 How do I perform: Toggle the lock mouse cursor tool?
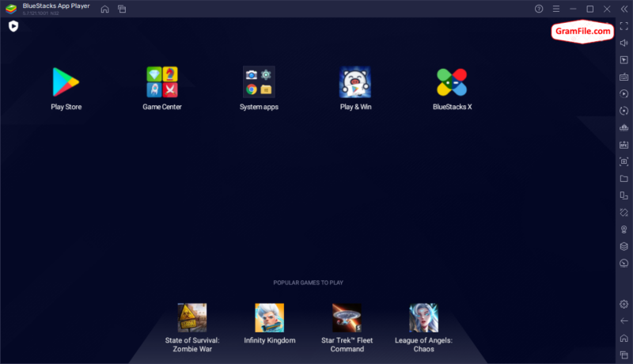624,59
